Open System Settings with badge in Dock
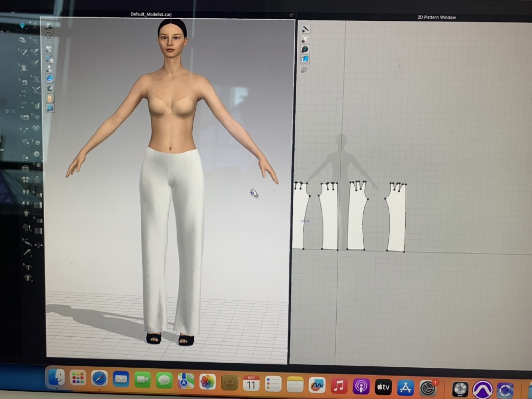532x399 pixels. 428,388
